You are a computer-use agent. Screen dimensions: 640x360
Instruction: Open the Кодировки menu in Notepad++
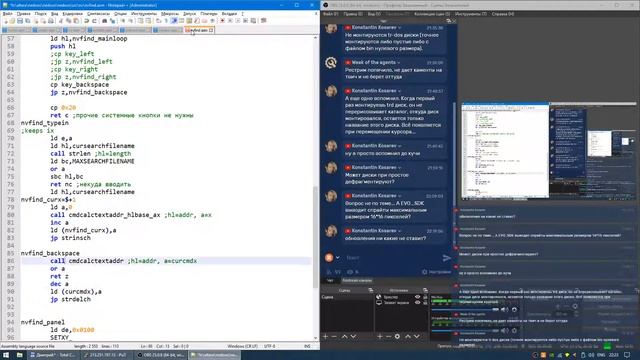(73, 14)
